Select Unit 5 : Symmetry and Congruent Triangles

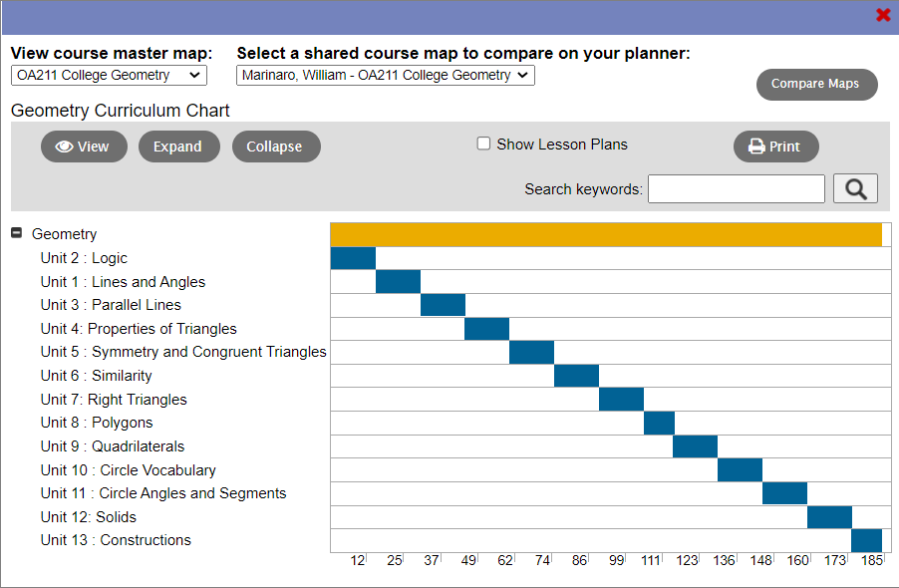[x=182, y=352]
